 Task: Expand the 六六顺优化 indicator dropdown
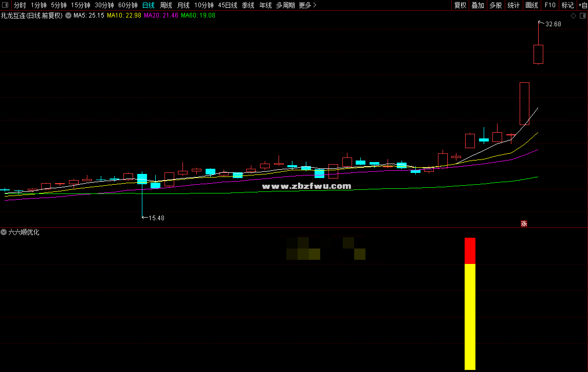pyautogui.click(x=4, y=233)
